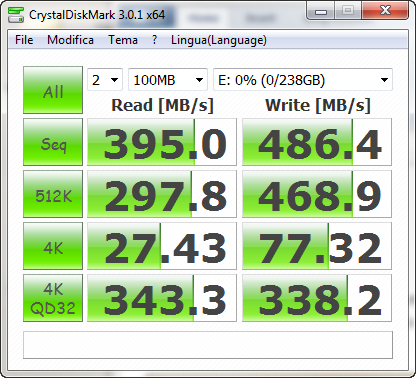Open the Tema menu
The width and height of the screenshot is (416, 378).
(123, 40)
